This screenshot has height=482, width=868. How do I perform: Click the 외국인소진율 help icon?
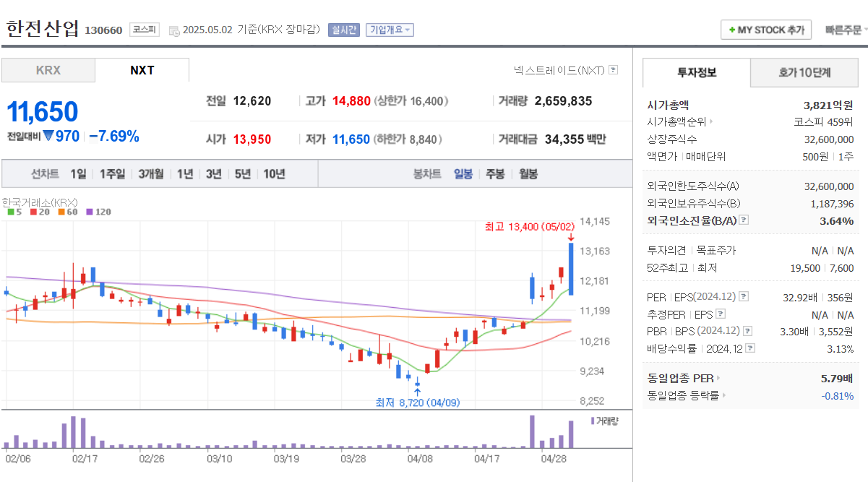point(743,220)
